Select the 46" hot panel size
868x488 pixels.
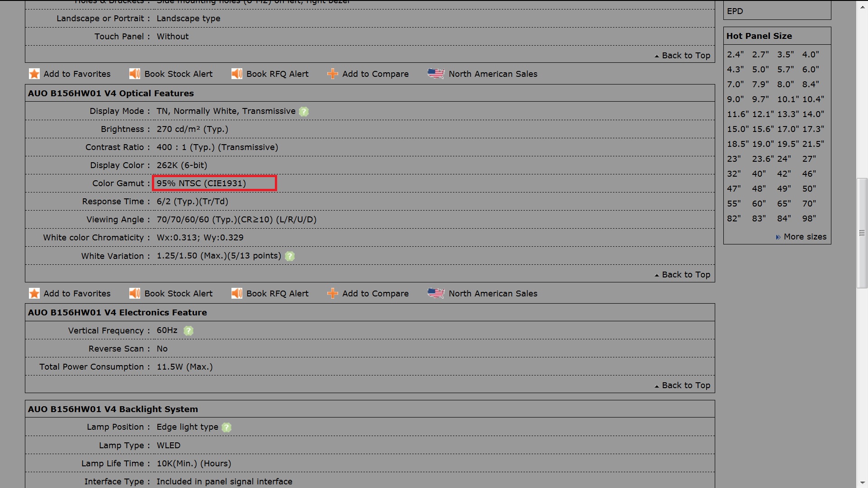tap(809, 174)
